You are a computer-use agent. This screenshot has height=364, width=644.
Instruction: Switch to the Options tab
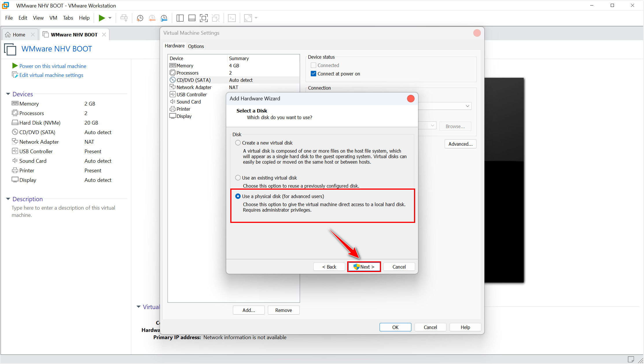(196, 46)
